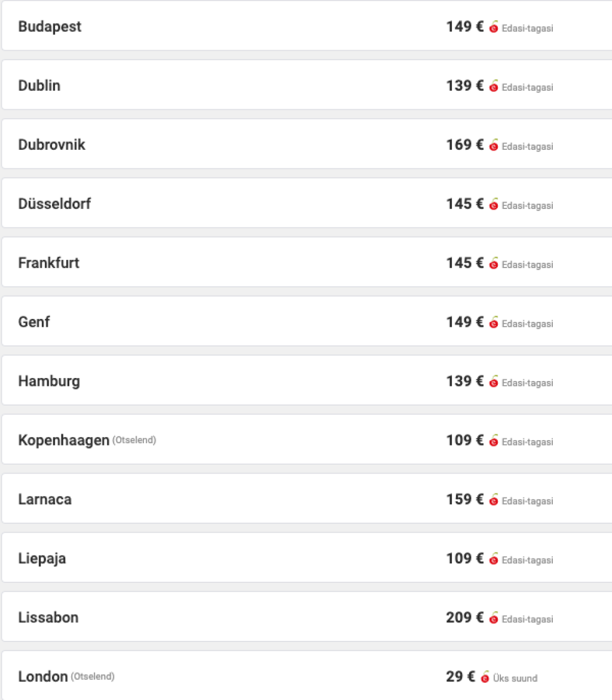Screen dimensions: 612x700
Task: Open the Lissabon destination
Action: pyautogui.click(x=48, y=618)
